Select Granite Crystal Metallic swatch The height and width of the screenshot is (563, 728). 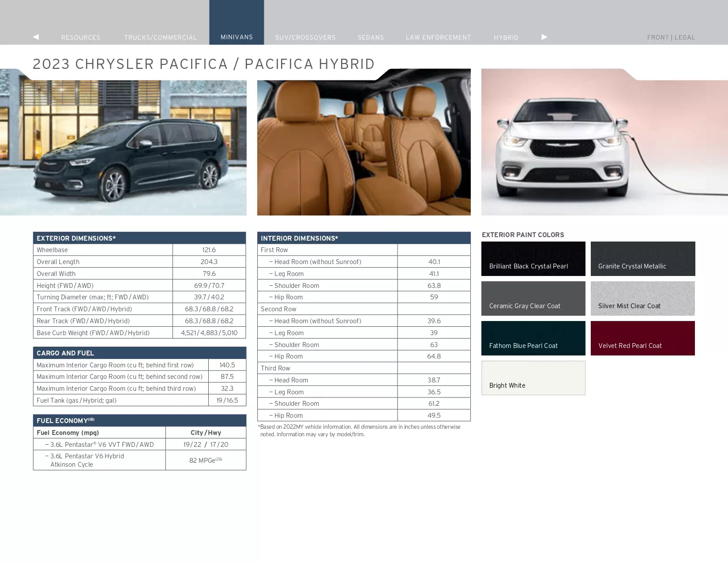643,259
